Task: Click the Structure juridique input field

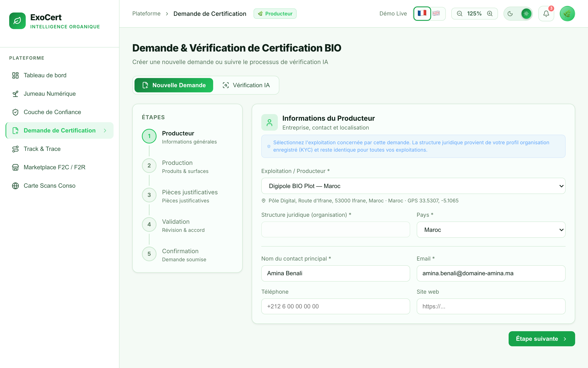Action: pyautogui.click(x=336, y=229)
